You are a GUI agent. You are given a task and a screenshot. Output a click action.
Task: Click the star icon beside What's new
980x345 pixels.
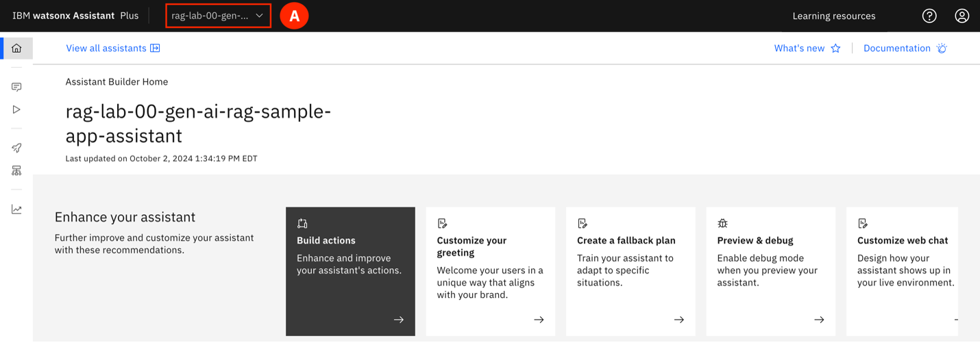pos(835,49)
